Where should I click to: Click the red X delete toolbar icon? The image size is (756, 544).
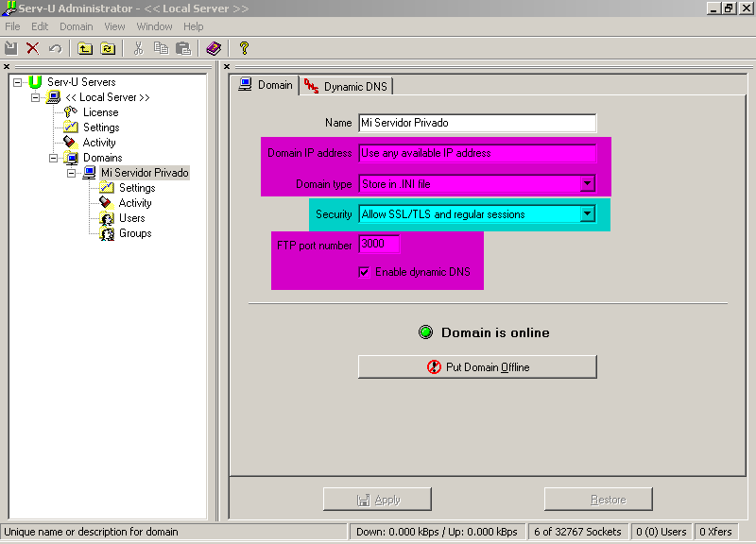point(33,48)
